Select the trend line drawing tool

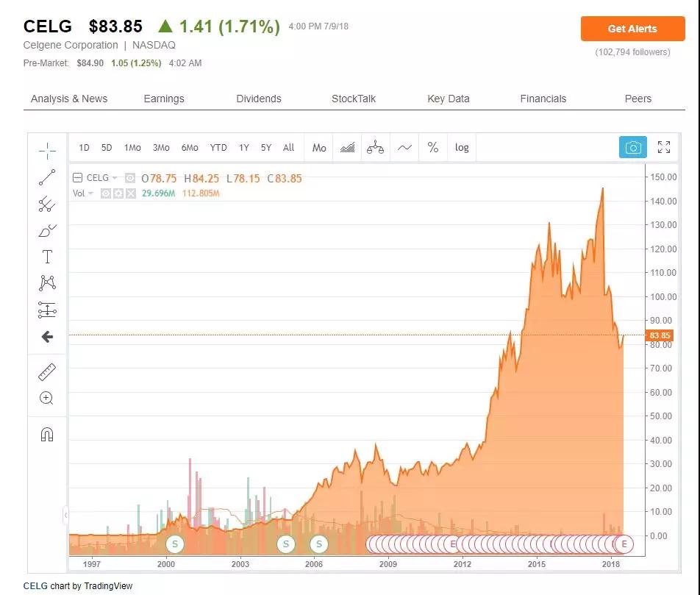[47, 177]
